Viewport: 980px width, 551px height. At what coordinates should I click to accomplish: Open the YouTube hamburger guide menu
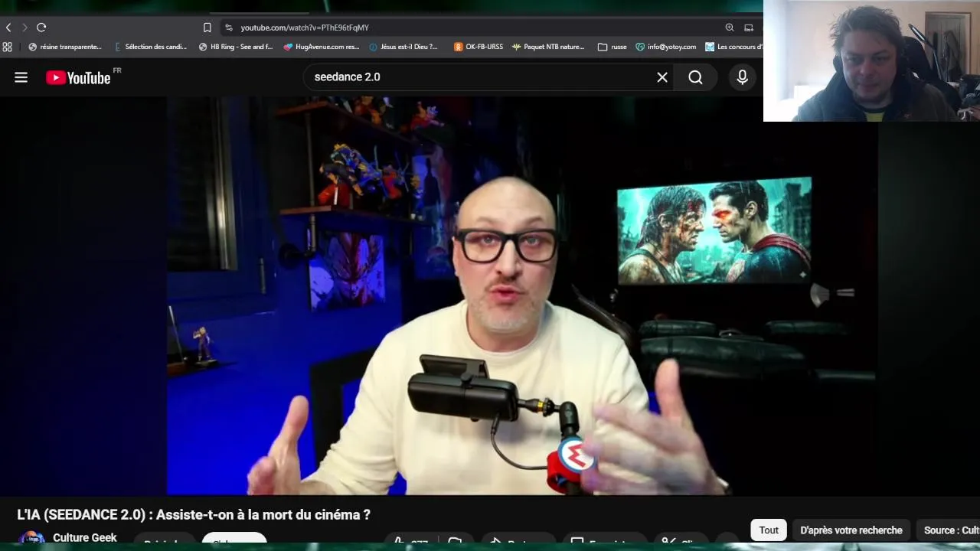(x=21, y=77)
